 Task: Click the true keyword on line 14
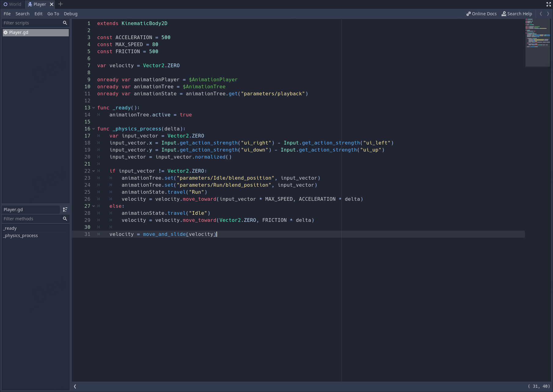(x=186, y=115)
